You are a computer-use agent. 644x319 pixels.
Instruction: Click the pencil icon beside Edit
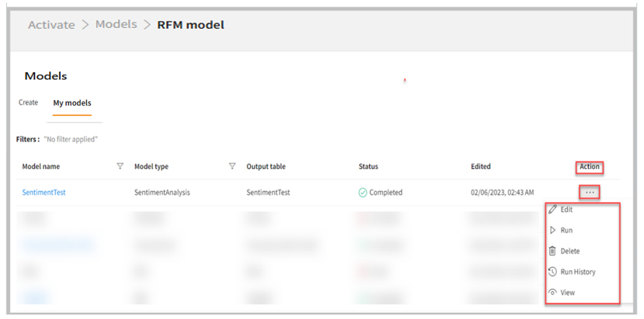tap(553, 210)
